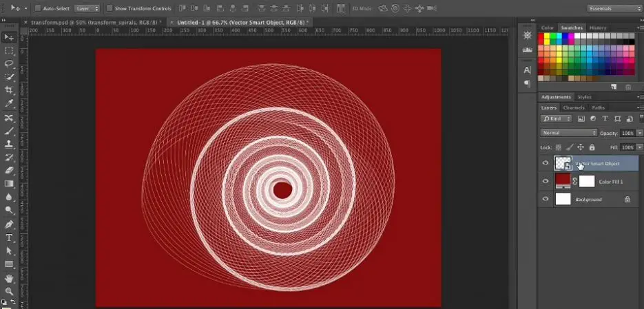The image size is (644, 309).
Task: Select the Lasso tool
Action: (x=9, y=63)
